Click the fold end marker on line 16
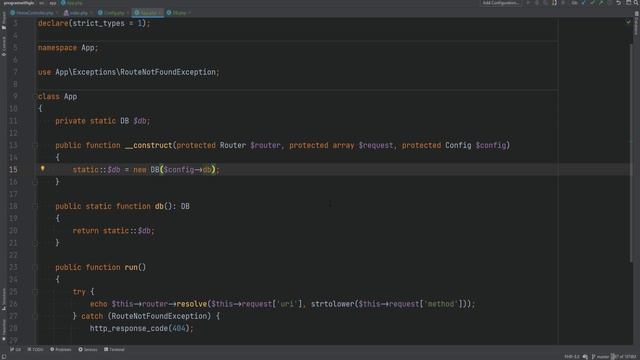The width and height of the screenshot is (640, 360). pos(35,182)
